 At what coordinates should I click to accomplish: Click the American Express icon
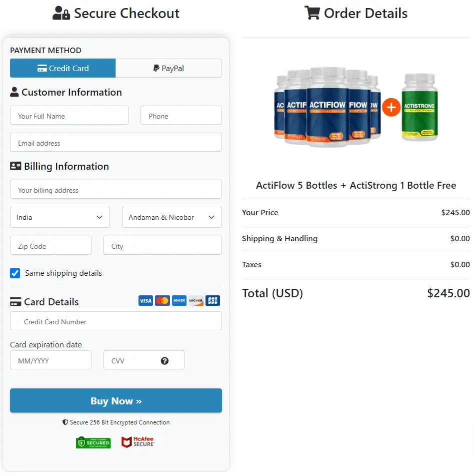click(178, 300)
